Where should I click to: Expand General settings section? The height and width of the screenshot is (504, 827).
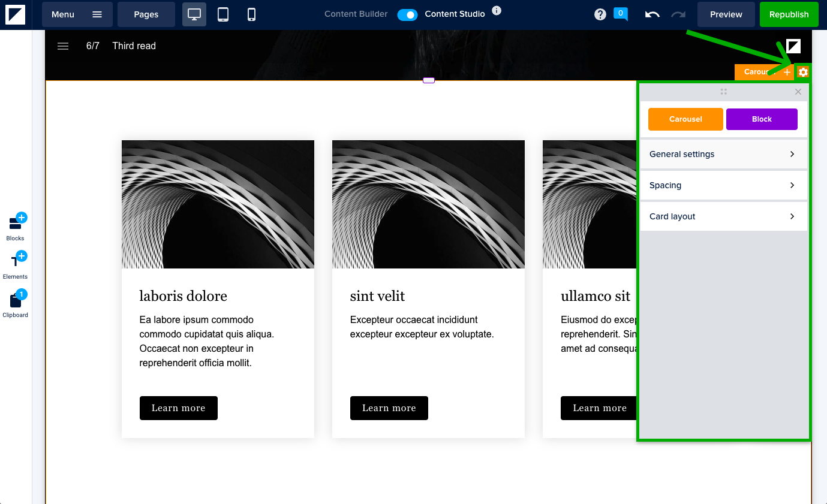724,154
